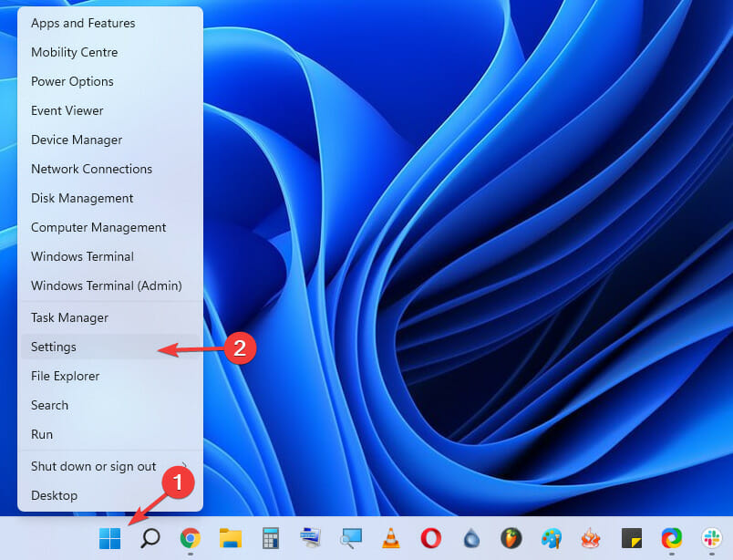Image resolution: width=733 pixels, height=560 pixels.
Task: Select Settings in the context menu
Action: point(54,347)
